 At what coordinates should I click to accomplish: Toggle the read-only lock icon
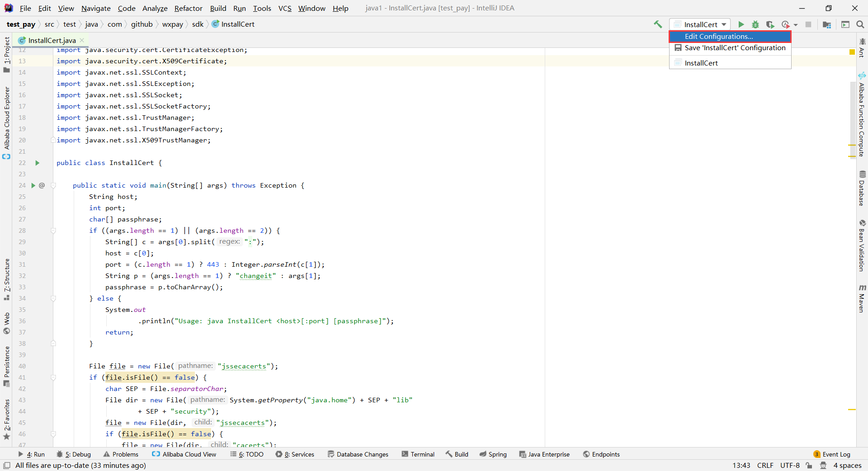[809, 465]
